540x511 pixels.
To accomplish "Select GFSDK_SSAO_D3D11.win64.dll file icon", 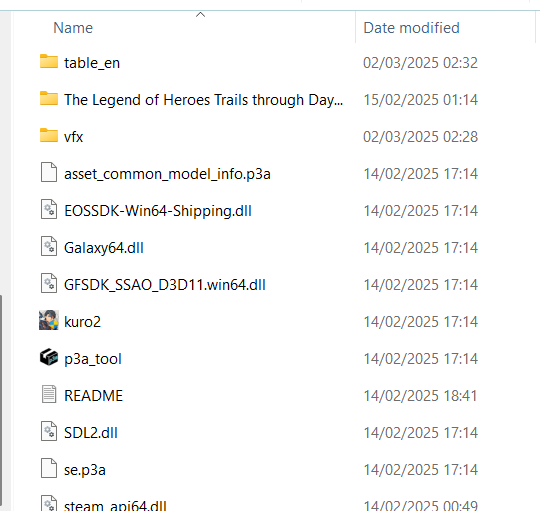I will [x=49, y=283].
